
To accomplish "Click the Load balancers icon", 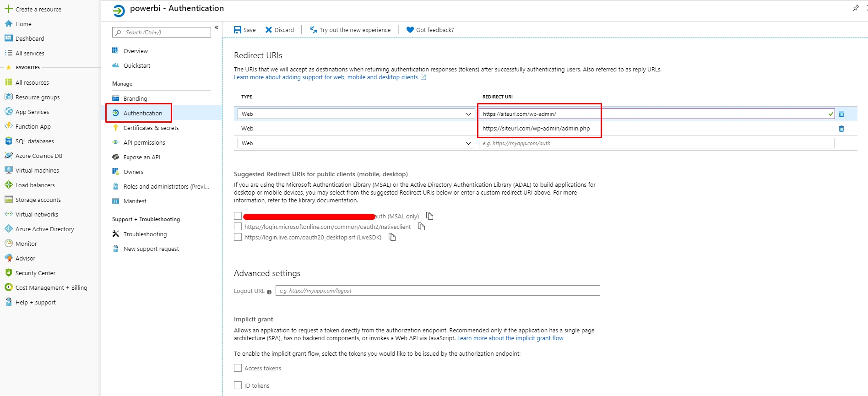I will [x=8, y=184].
